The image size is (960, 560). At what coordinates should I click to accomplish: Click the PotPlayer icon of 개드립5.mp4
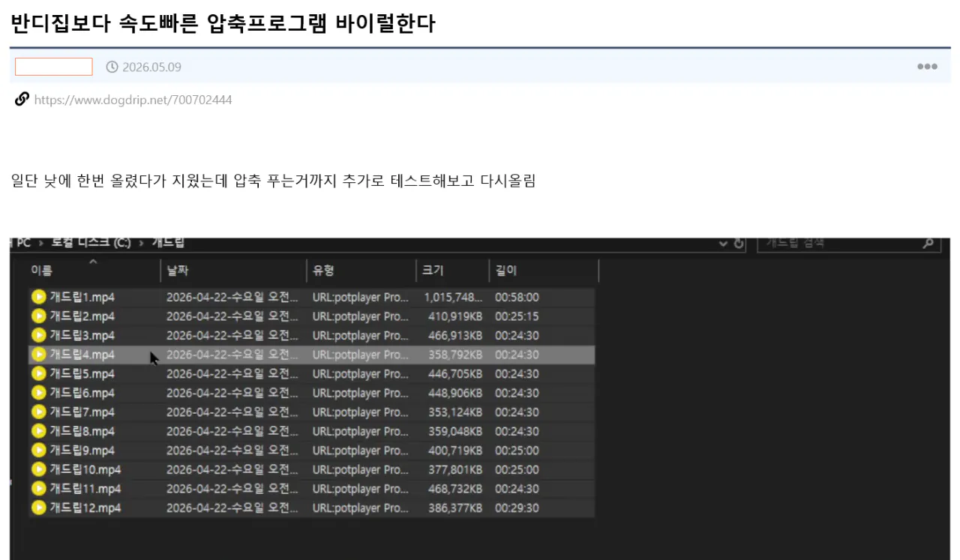tap(39, 374)
